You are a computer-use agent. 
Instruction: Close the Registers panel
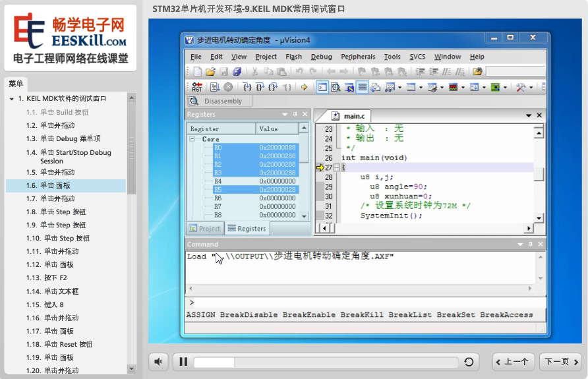(305, 114)
